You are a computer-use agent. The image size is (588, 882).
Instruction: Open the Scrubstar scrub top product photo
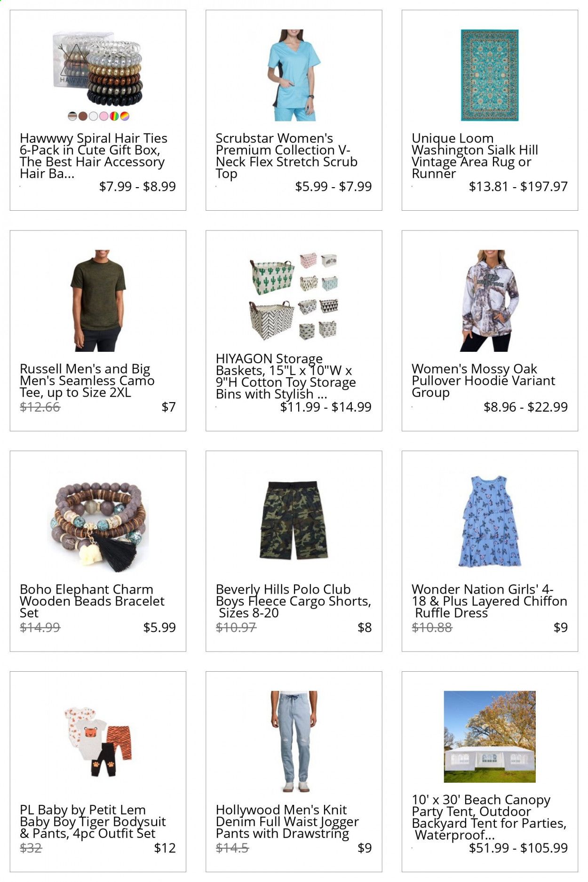pos(294,75)
